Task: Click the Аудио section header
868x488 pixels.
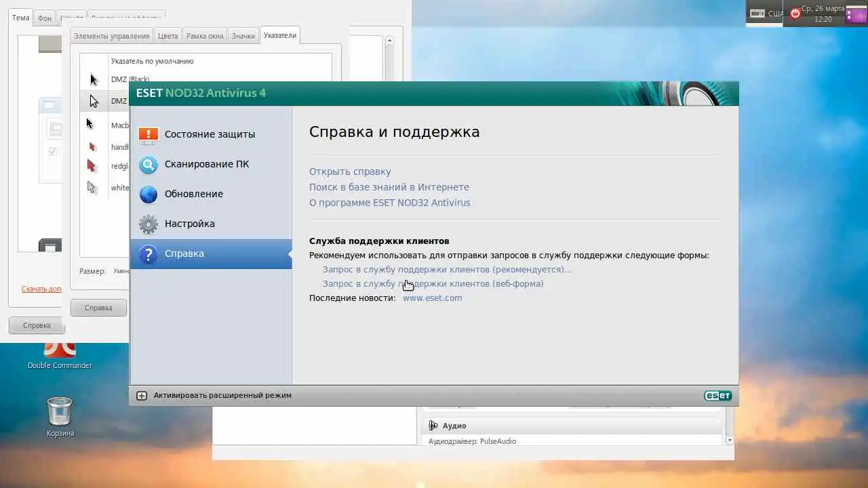Action: point(572,426)
